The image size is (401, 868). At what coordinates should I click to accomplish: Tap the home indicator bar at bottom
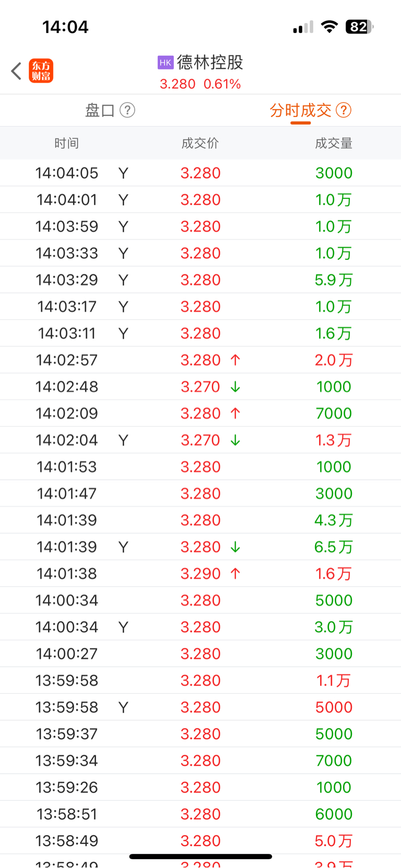(x=200, y=857)
